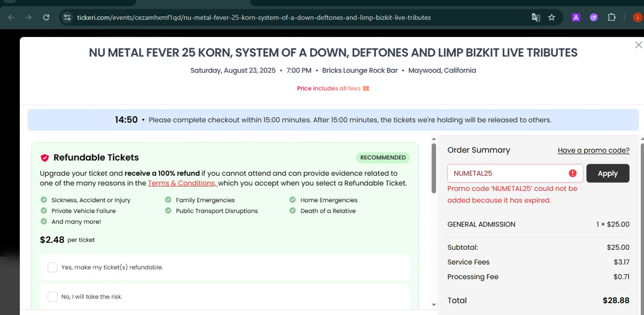644x315 pixels.
Task: Click the expired promo code error message
Action: coord(512,195)
